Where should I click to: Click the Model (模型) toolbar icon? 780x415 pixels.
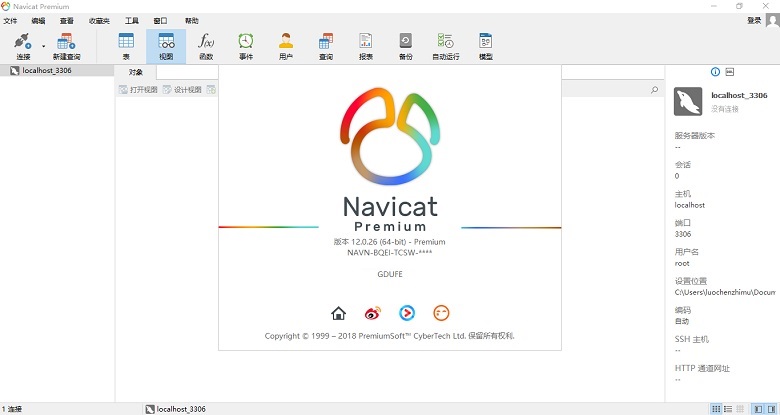[x=486, y=45]
